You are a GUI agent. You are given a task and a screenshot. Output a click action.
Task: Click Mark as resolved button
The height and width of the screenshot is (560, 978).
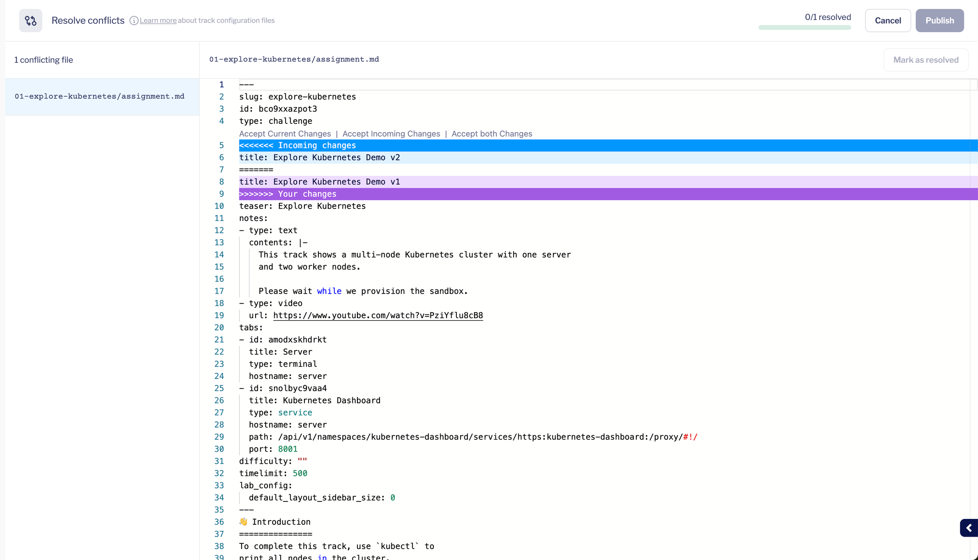tap(925, 60)
